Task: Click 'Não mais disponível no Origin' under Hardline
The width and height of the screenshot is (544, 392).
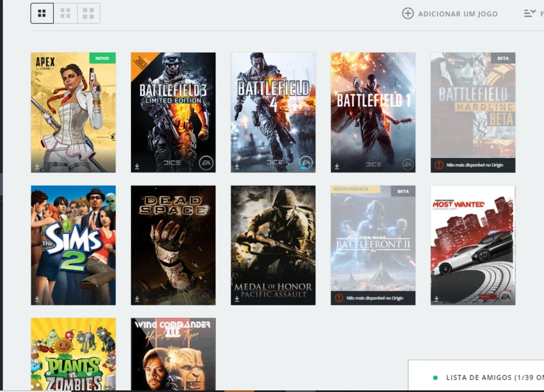Action: (475, 165)
